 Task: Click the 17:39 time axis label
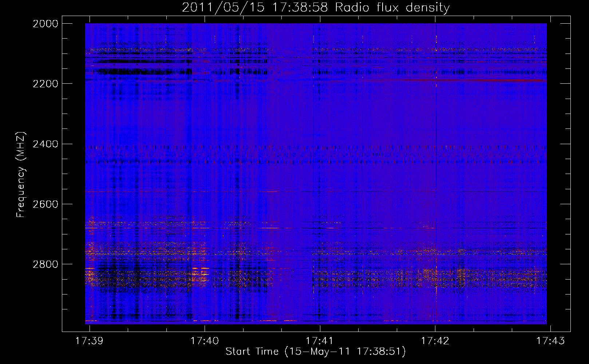(89, 341)
